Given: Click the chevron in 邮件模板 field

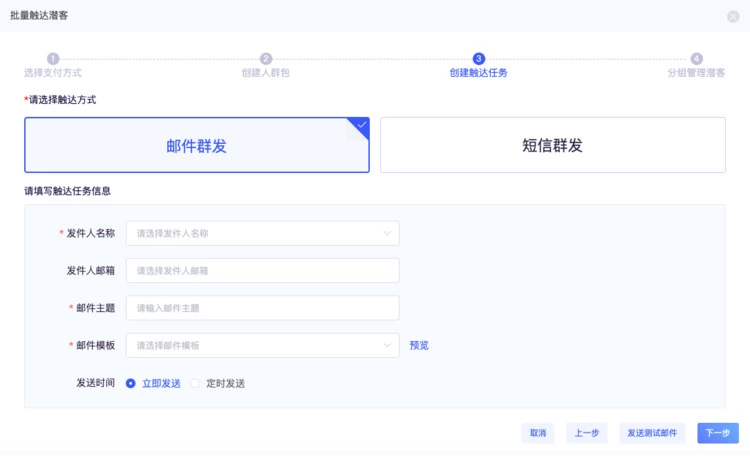Looking at the screenshot, I should [x=387, y=345].
